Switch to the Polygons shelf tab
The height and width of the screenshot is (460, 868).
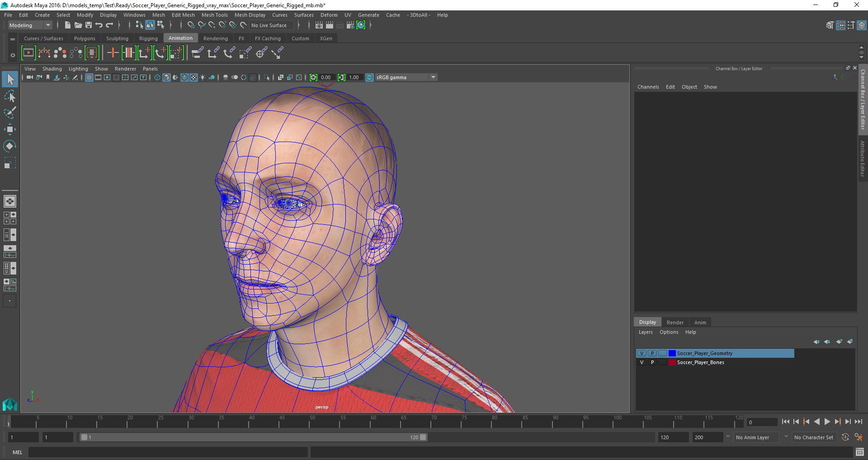point(85,38)
